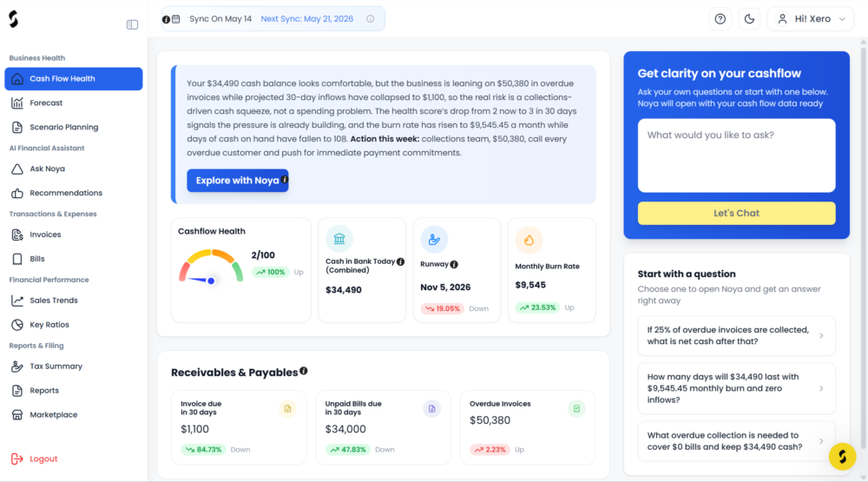Click Overdue Invoices document icon
The image size is (868, 482).
click(x=576, y=409)
